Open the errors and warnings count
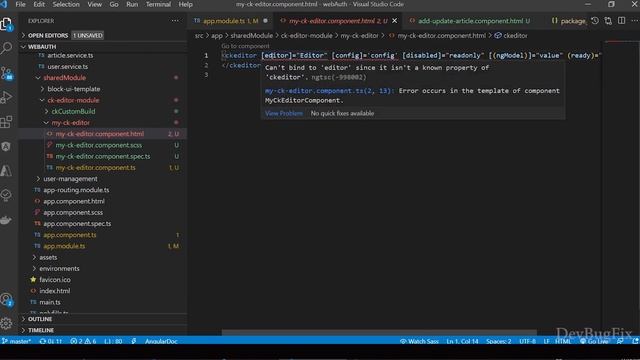Image resolution: width=640 pixels, height=360 pixels. [83, 341]
